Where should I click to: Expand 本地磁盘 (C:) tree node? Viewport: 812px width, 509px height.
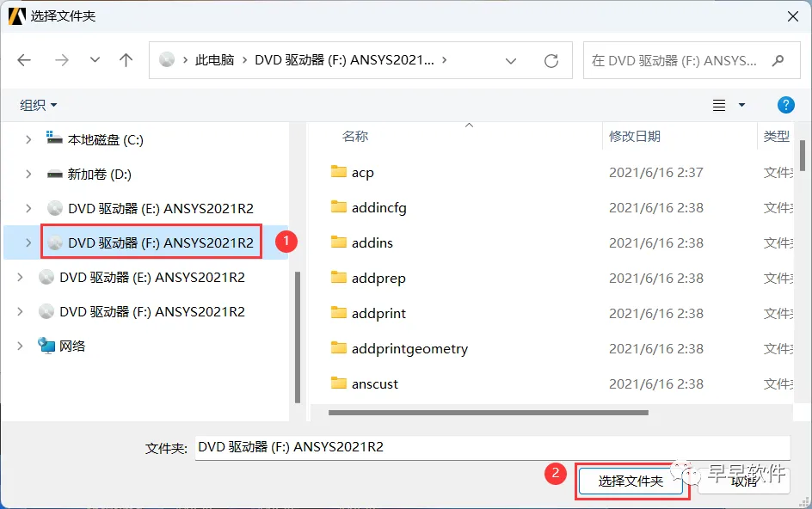pyautogui.click(x=28, y=140)
